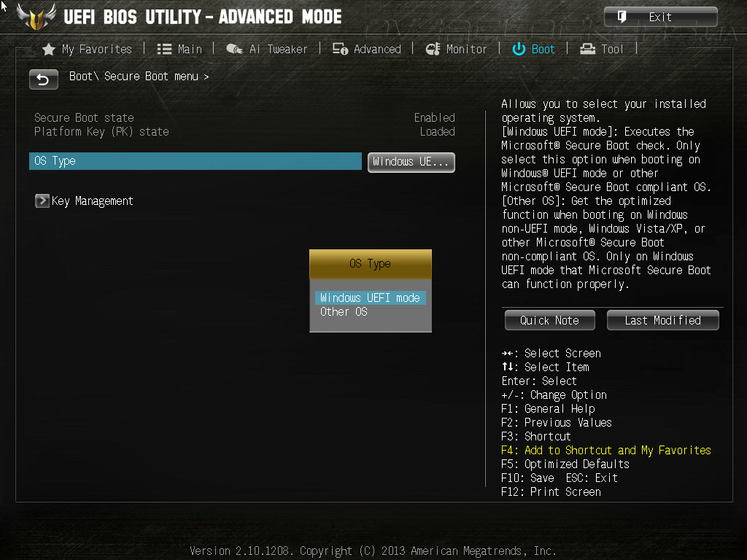Show Last Modified settings
Viewport: 747px width, 560px height.
[x=662, y=320]
